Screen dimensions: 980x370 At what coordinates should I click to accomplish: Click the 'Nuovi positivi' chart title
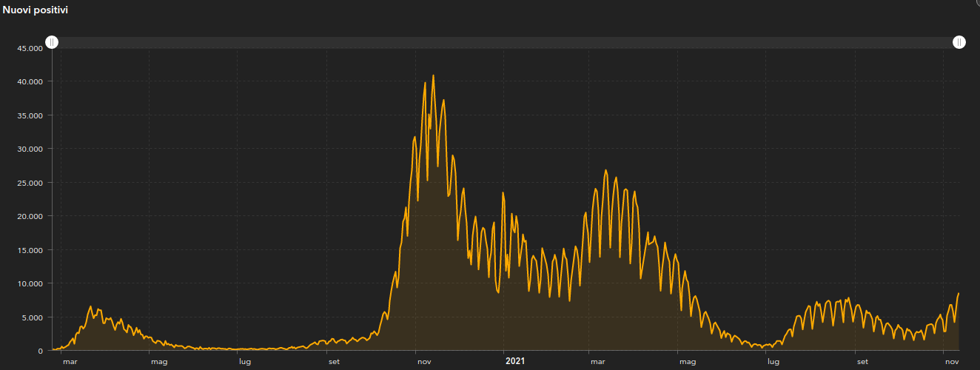[x=36, y=10]
